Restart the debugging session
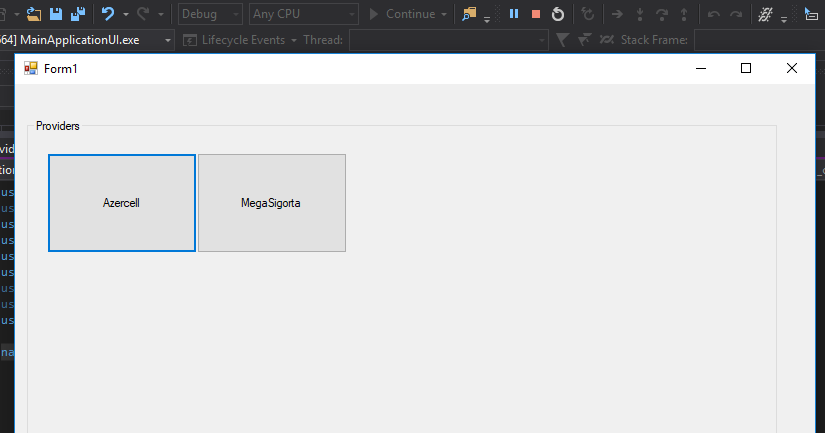The height and width of the screenshot is (433, 825). tap(558, 14)
